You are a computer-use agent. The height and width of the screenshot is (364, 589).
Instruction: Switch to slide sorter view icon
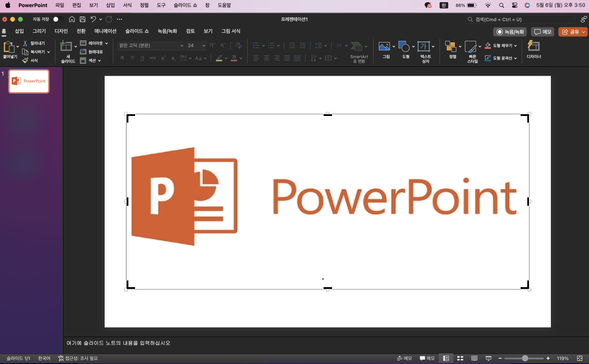(x=460, y=358)
